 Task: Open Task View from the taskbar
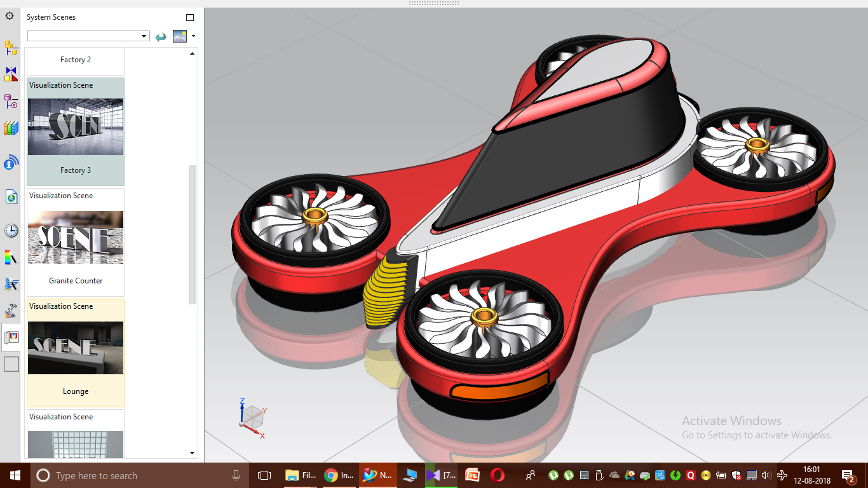264,475
